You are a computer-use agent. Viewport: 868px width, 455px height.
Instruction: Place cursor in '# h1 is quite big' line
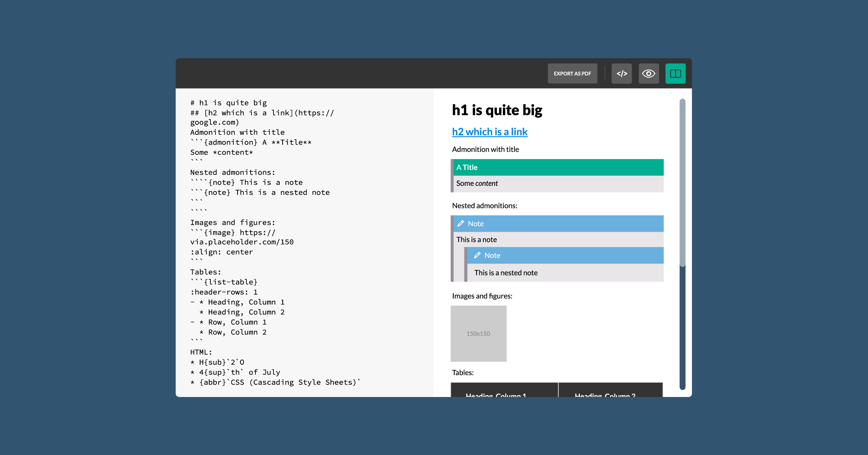pos(228,103)
